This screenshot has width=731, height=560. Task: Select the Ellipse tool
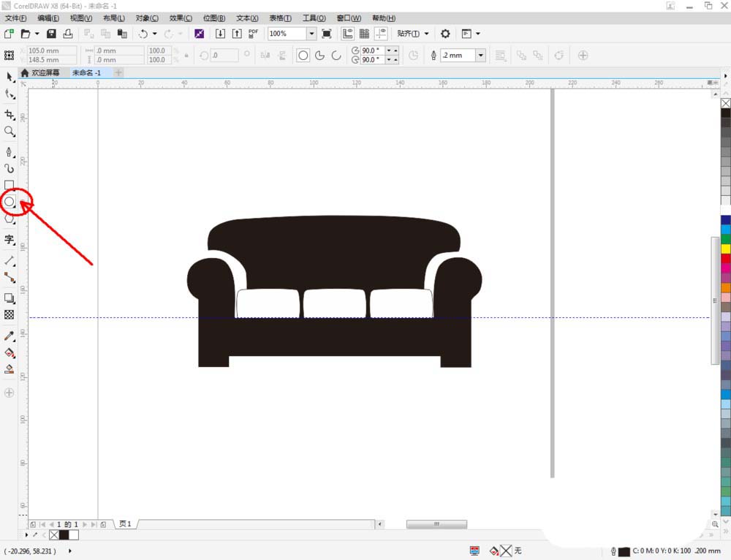pyautogui.click(x=10, y=202)
